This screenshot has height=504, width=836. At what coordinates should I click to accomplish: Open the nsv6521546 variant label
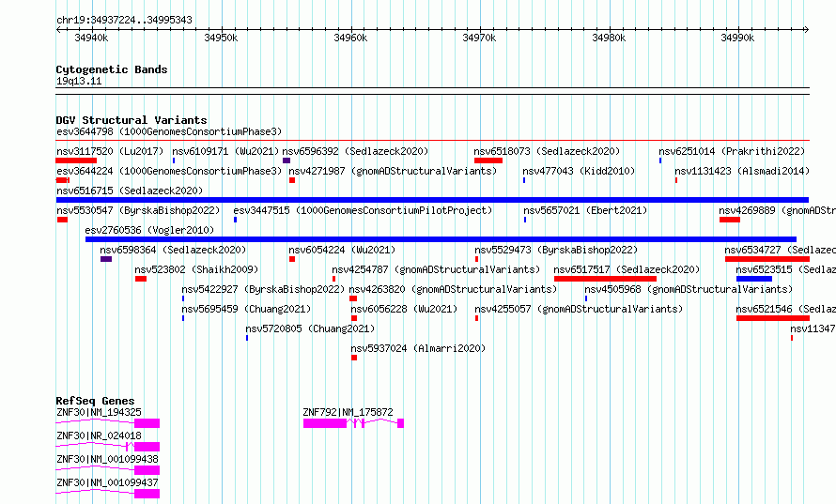(786, 309)
